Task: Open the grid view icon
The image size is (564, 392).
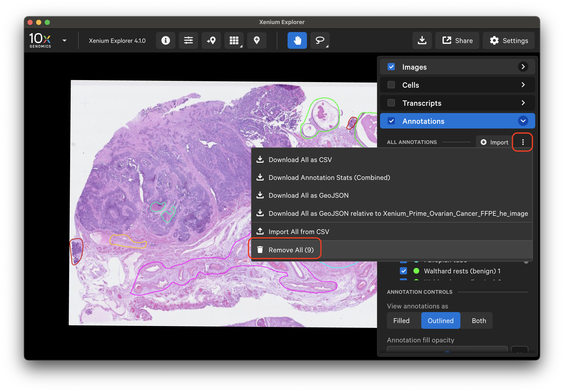Action: pos(234,40)
